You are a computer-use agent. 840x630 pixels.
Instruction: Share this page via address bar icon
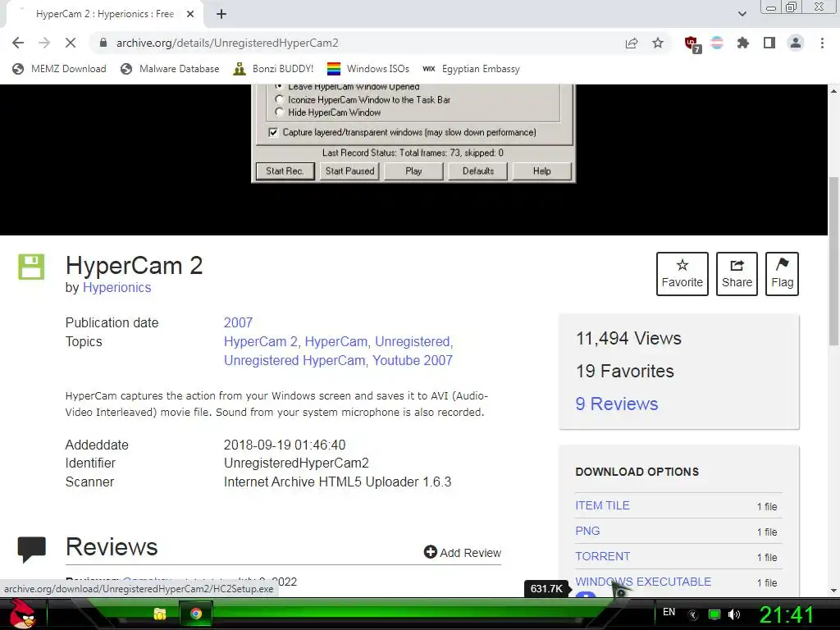(632, 43)
